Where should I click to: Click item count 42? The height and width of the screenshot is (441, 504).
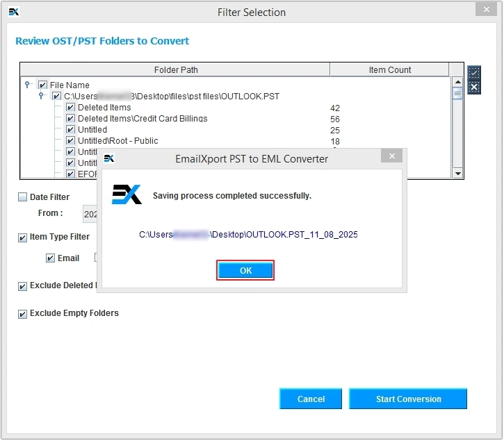click(334, 108)
